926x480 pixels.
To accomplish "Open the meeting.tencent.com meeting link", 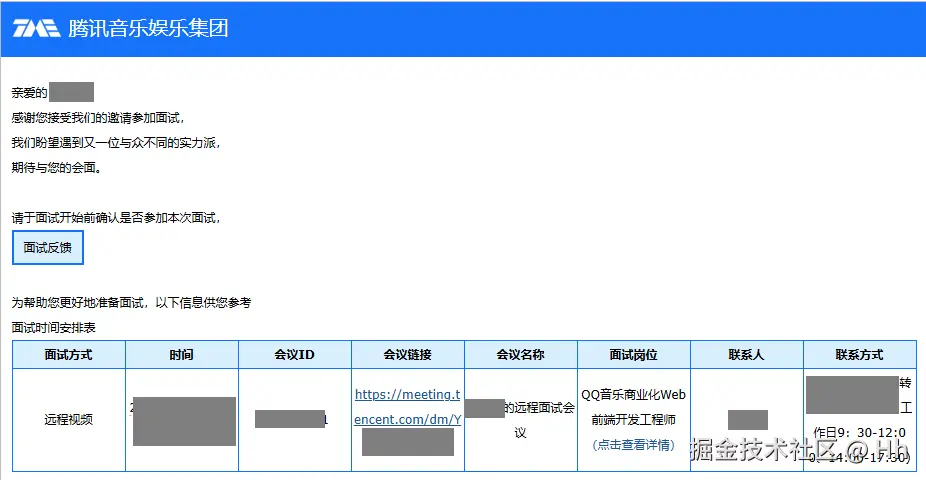I will [407, 407].
